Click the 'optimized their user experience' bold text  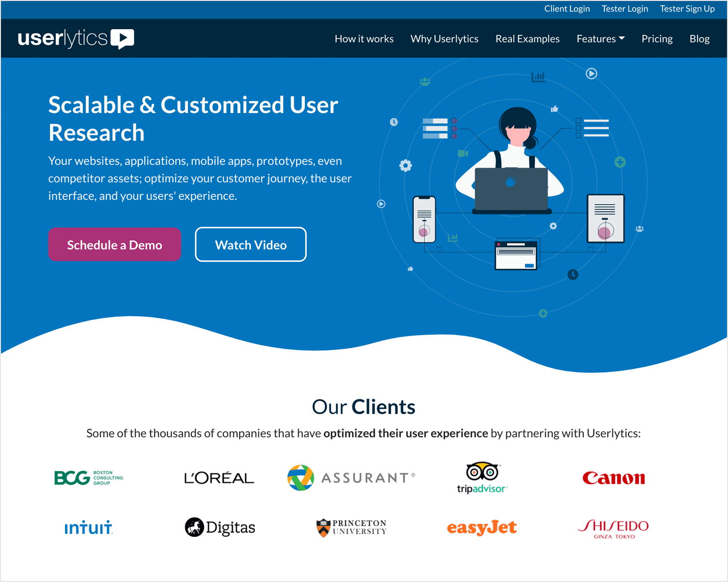point(406,433)
